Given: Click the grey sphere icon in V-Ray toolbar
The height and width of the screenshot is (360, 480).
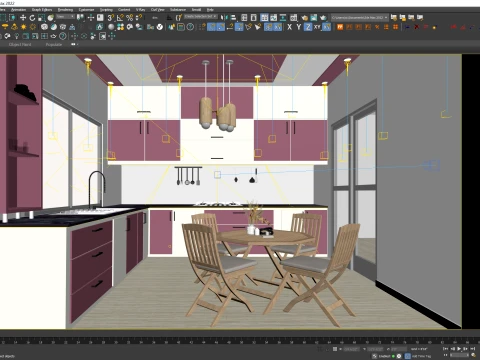Looking at the screenshot, I should pyautogui.click(x=111, y=27).
